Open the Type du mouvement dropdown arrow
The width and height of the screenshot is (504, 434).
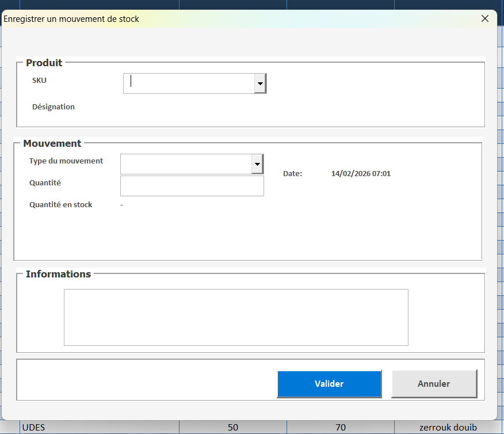tap(257, 164)
